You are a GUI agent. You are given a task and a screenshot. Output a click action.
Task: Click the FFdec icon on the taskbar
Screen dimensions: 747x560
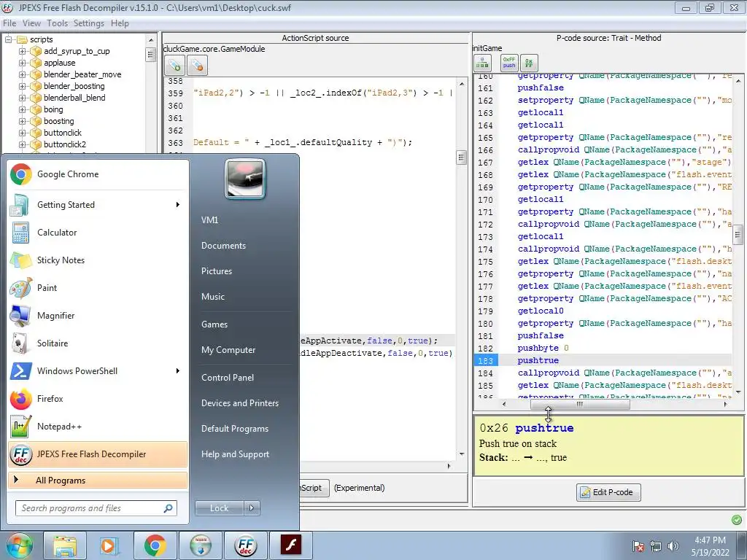tap(246, 545)
